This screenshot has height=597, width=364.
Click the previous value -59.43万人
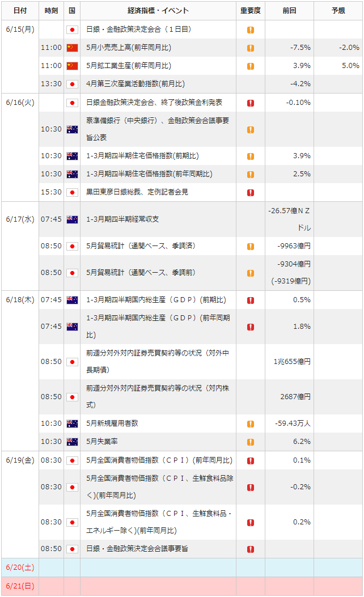tap(293, 424)
